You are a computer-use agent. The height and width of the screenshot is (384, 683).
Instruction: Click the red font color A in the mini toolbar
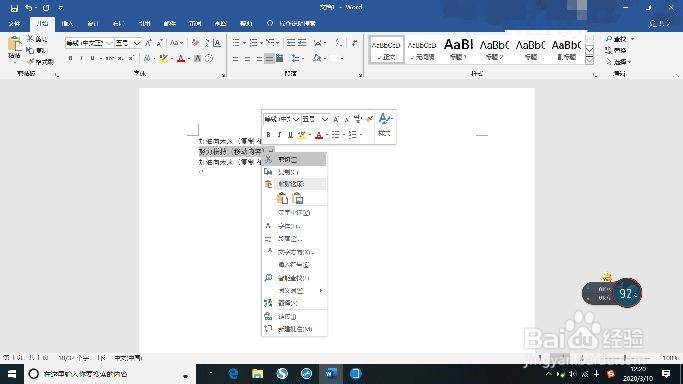pos(319,135)
